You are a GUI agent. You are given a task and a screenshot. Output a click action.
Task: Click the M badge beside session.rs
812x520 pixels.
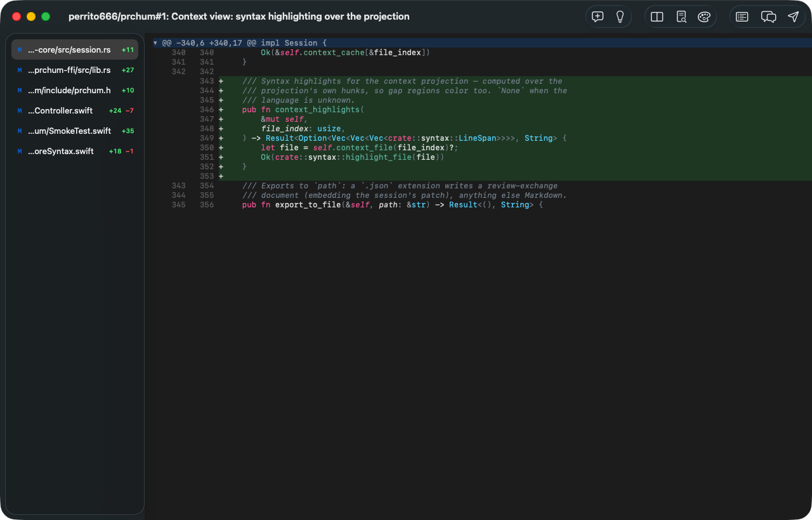20,49
